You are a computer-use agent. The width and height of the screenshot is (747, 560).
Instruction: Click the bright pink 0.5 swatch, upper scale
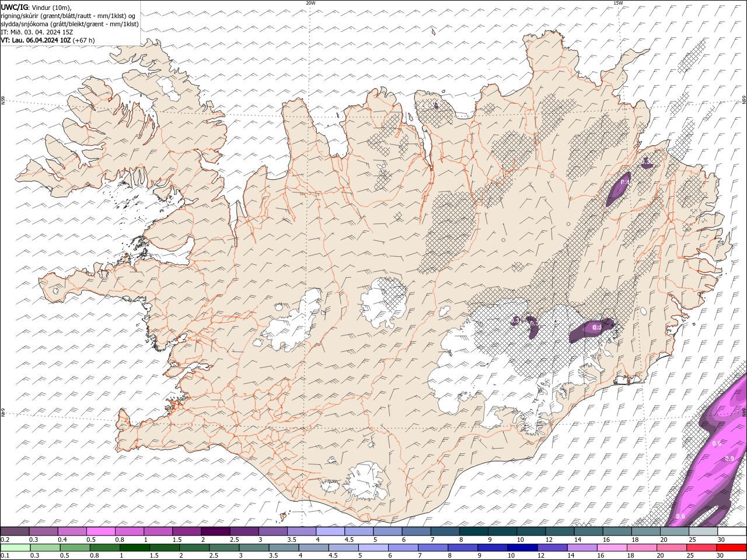coord(101,531)
